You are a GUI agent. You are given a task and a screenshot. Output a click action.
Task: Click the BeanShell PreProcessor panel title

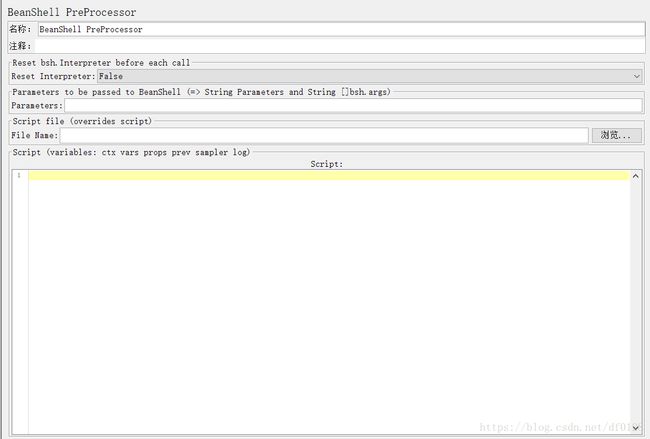[x=72, y=12]
